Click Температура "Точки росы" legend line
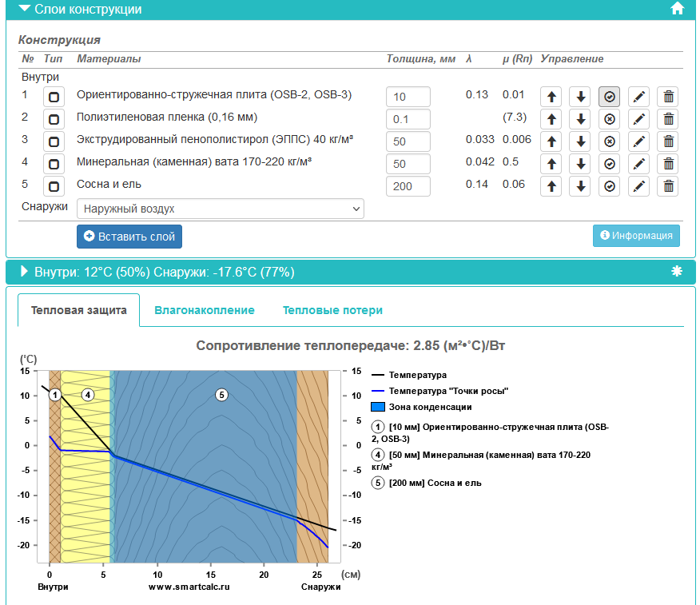 pyautogui.click(x=378, y=391)
